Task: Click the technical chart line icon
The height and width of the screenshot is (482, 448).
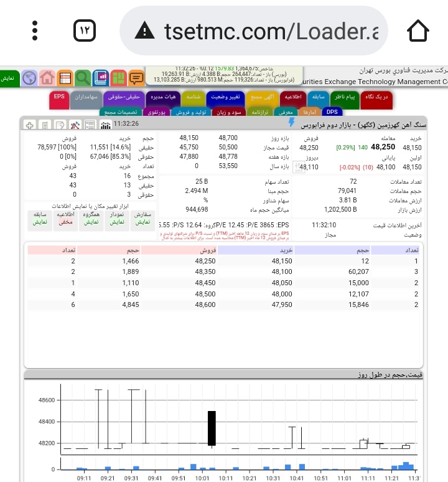Action: coord(75,125)
